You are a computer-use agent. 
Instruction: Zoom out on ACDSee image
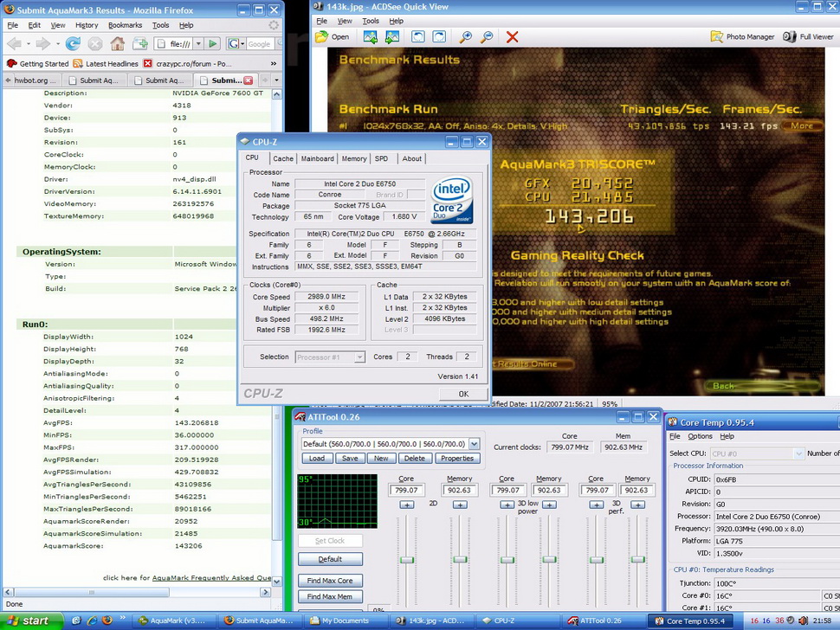(487, 37)
